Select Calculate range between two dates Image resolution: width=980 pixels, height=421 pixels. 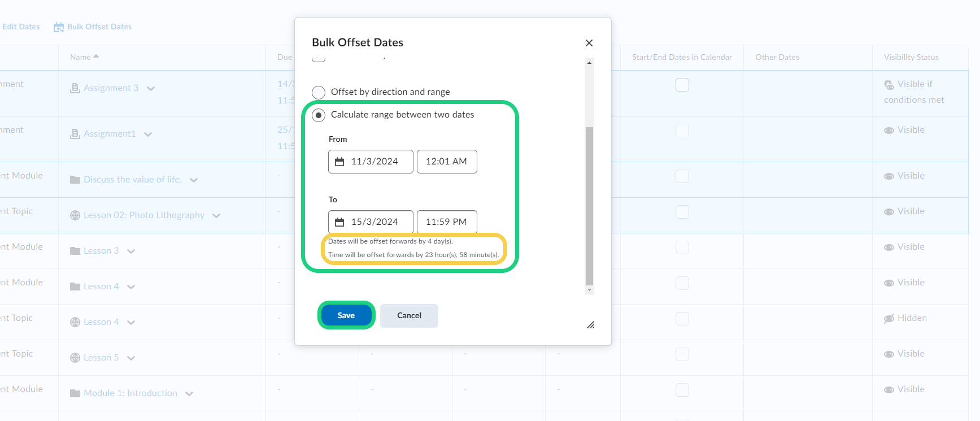[319, 115]
